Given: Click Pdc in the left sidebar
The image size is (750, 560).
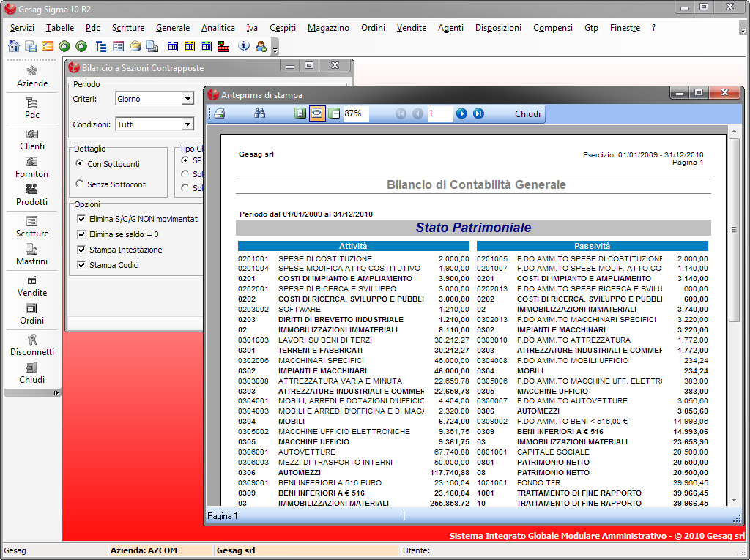Looking at the screenshot, I should (32, 108).
